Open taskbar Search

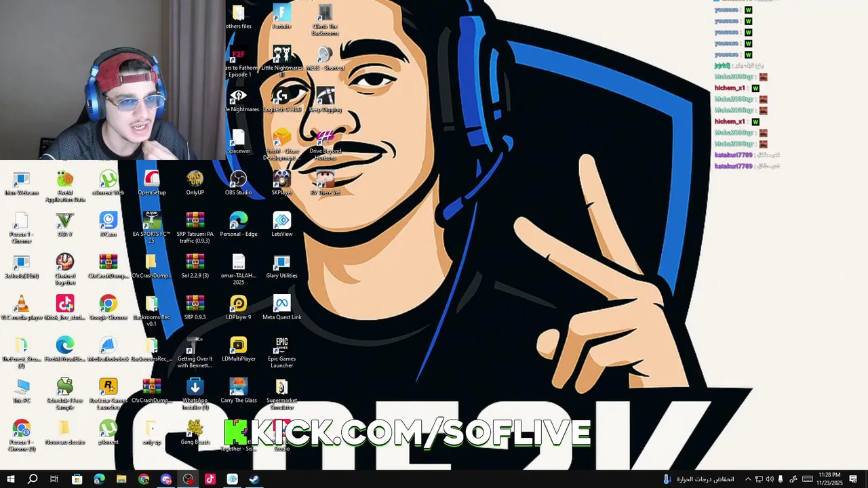[x=33, y=479]
